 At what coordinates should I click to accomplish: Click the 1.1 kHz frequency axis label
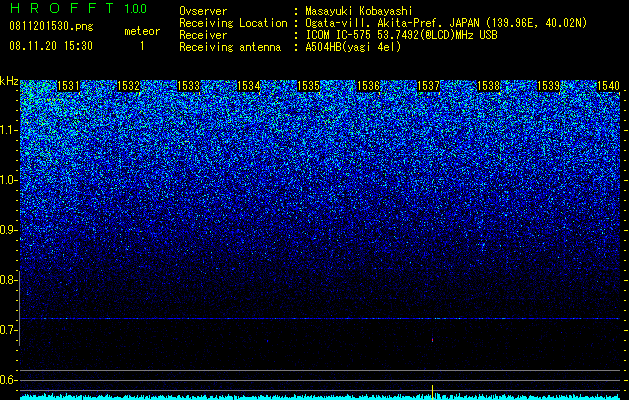pos(9,130)
